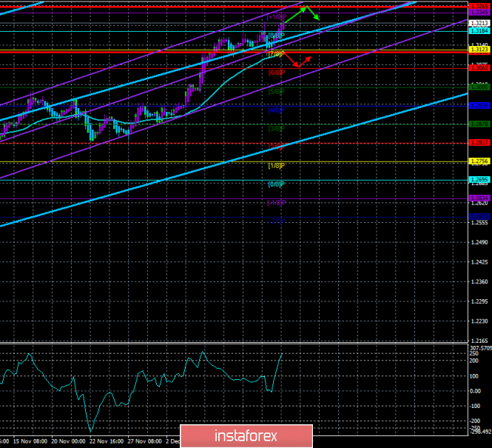Click the green downward arrow near 1.3245
This screenshot has height=448, width=492.
313,13
